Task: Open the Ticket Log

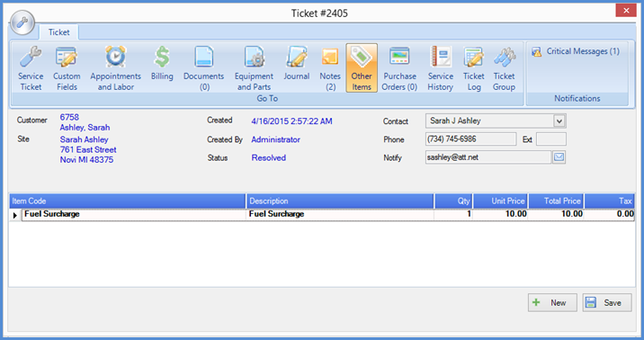Action: (x=473, y=68)
